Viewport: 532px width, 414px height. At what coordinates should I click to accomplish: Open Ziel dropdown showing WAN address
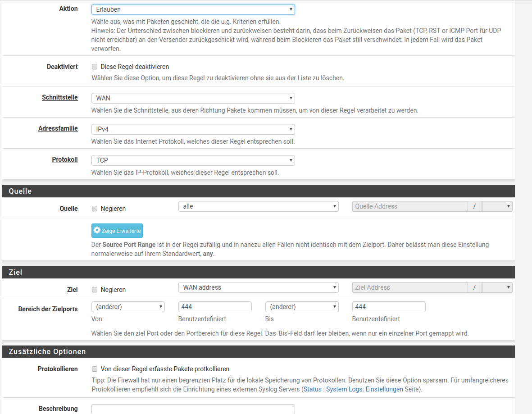click(x=258, y=287)
